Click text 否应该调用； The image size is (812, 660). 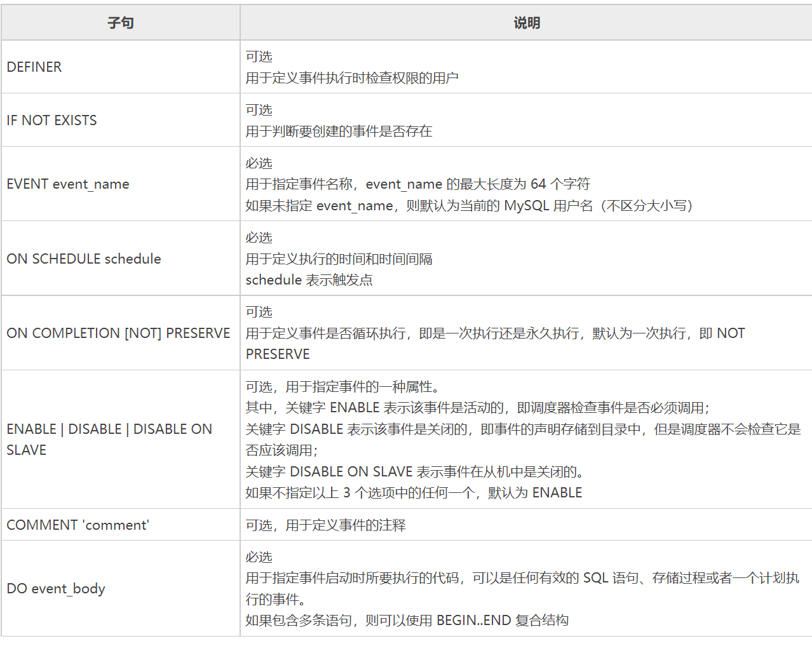tap(282, 450)
